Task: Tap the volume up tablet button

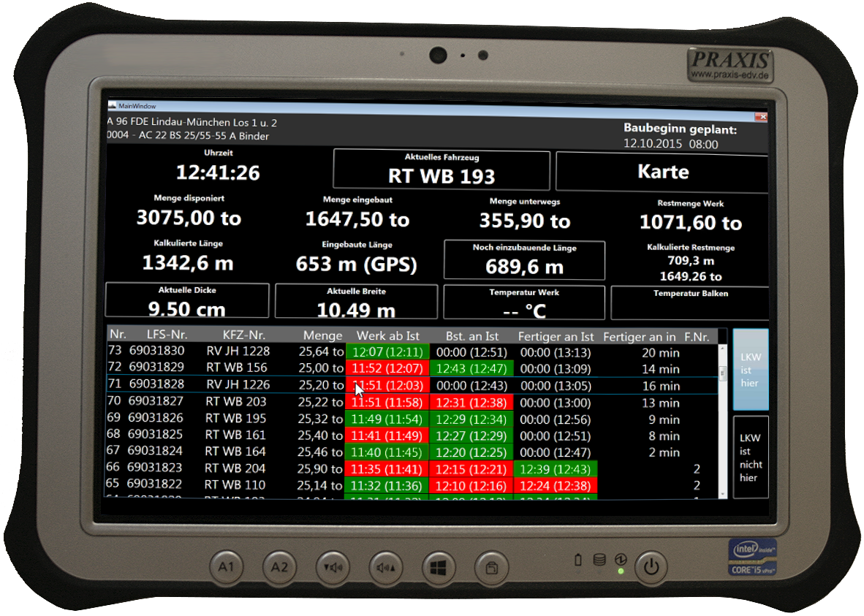Action: tap(386, 567)
